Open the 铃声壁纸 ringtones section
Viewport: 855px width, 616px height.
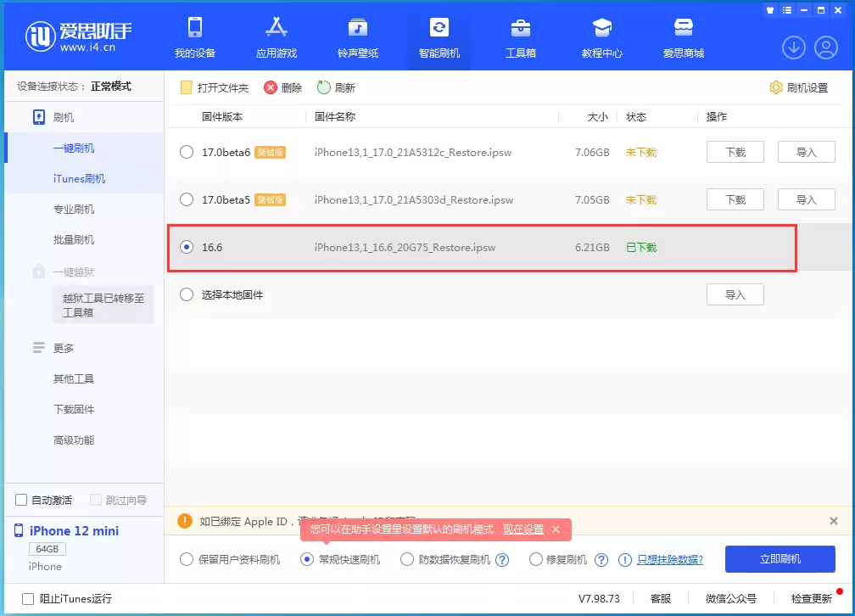pyautogui.click(x=358, y=37)
